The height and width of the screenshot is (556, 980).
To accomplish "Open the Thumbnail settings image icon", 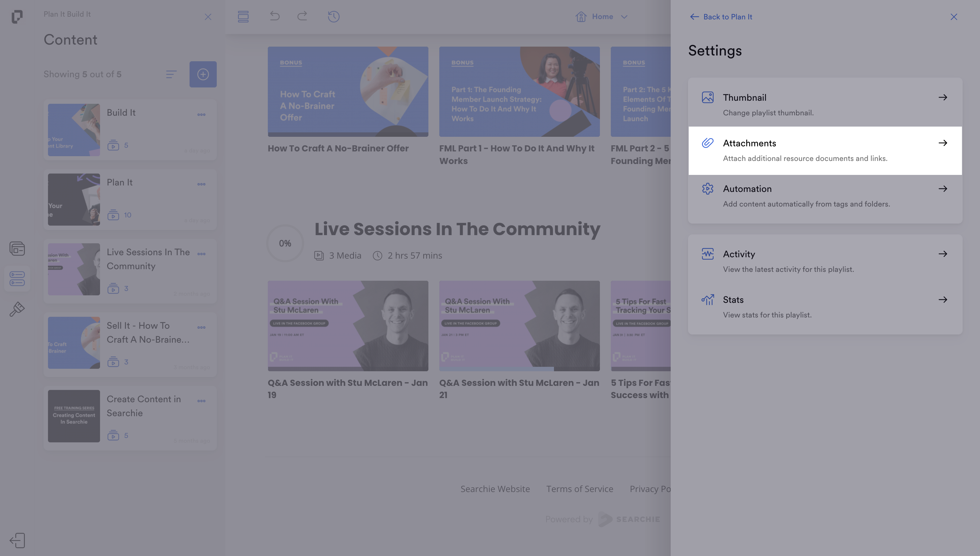I will pos(707,97).
